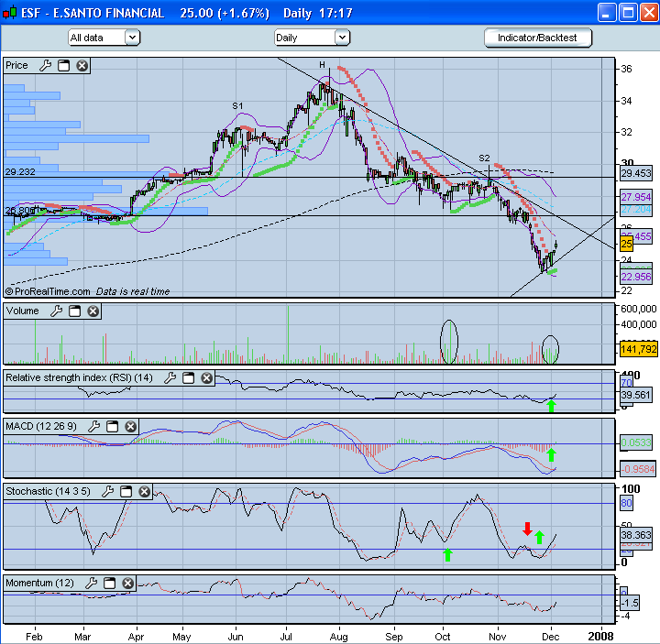Click the MACD (12 26 9) label
660x644 pixels.
41,427
